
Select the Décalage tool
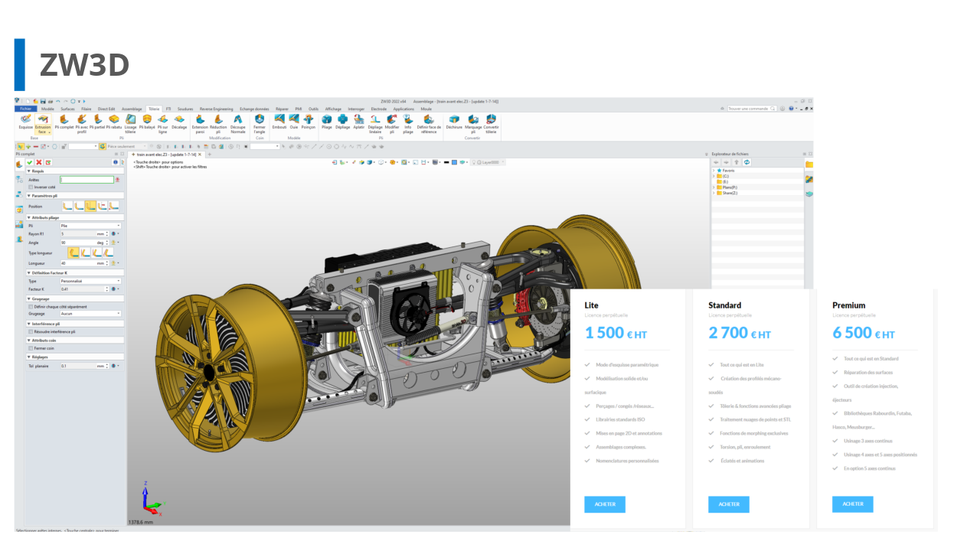coord(179,122)
